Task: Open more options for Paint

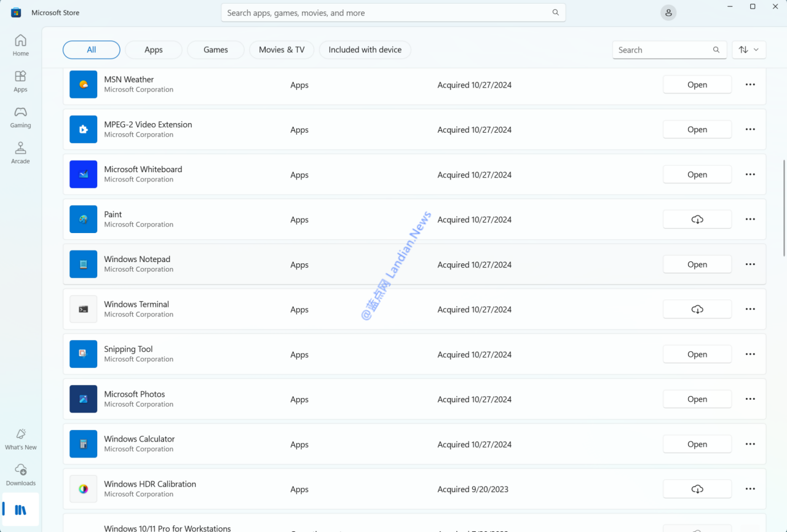Action: [x=750, y=219]
